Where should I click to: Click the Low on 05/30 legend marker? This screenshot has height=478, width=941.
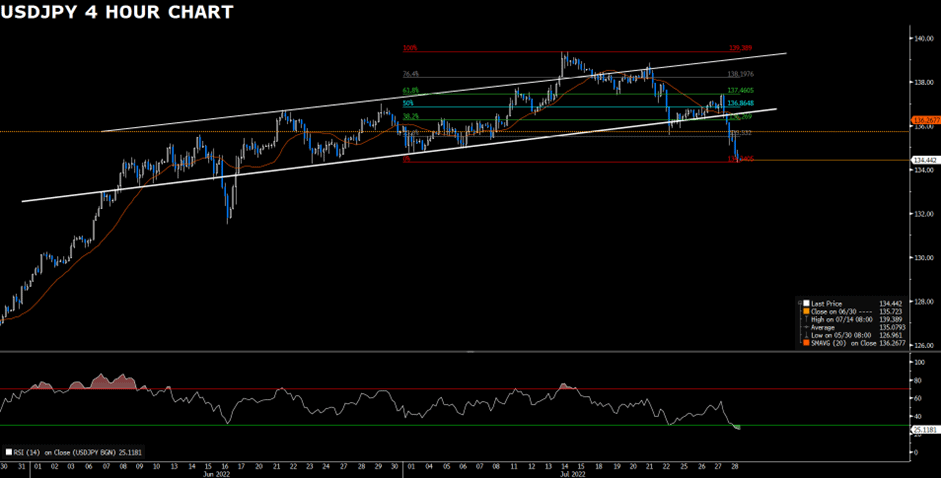tap(805, 336)
